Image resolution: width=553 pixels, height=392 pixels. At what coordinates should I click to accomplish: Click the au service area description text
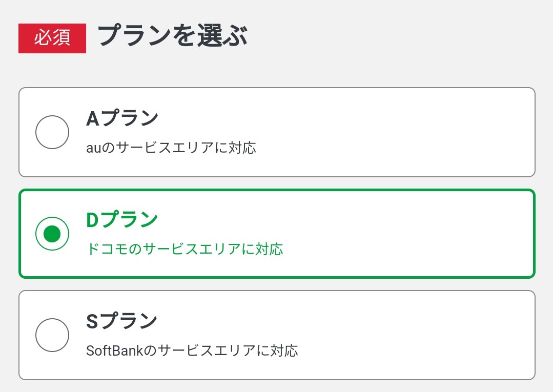click(x=172, y=148)
